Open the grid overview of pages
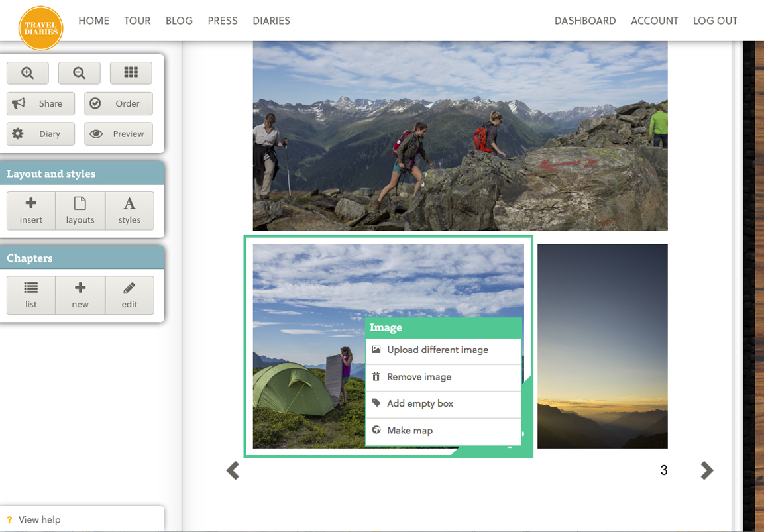This screenshot has height=532, width=764. (131, 73)
